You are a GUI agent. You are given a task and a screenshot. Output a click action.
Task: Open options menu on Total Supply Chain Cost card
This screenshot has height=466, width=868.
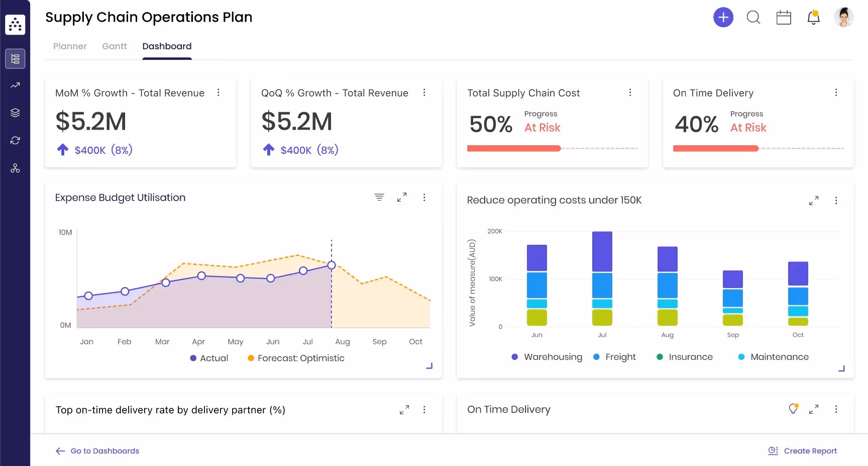click(x=630, y=92)
